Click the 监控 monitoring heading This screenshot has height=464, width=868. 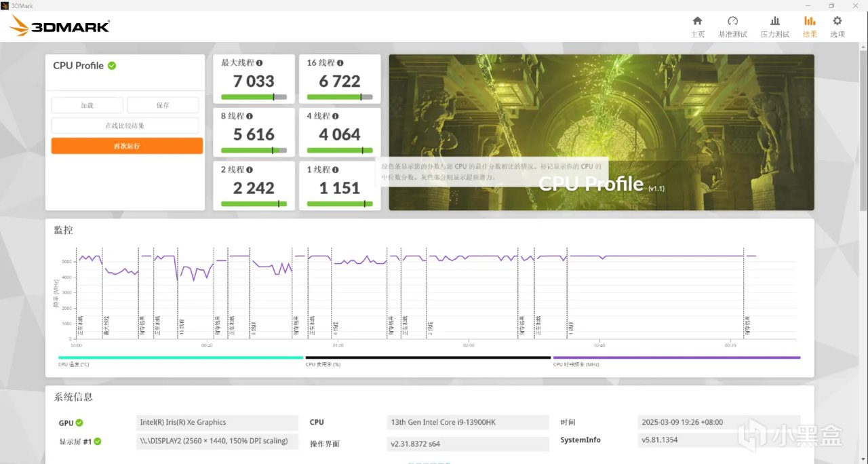tap(63, 230)
